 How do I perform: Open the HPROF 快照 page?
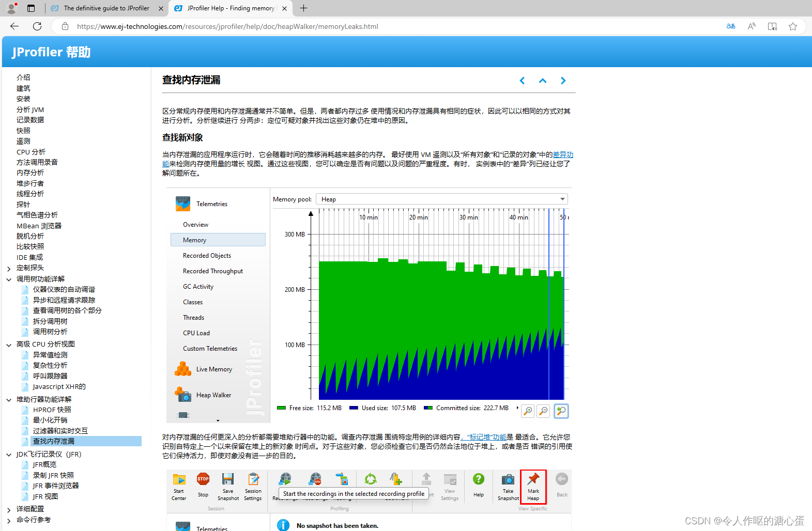(52, 410)
